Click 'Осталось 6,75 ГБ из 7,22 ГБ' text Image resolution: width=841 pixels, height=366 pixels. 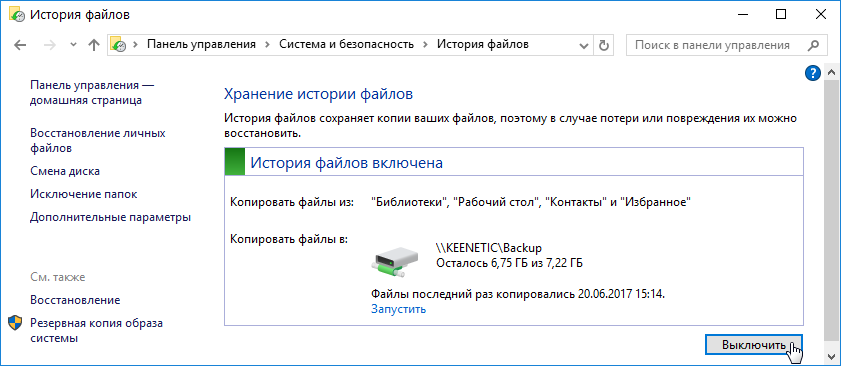(x=510, y=263)
